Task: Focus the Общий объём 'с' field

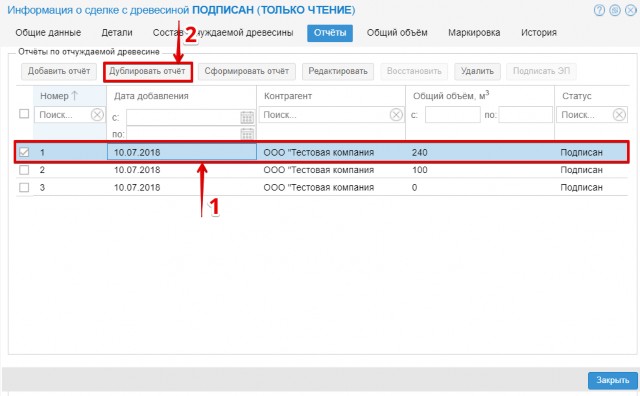Action: (452, 115)
